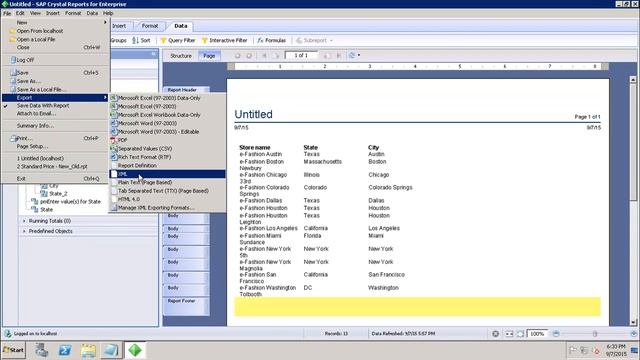Click the page number field 1 of 1
The height and width of the screenshot is (360, 640).
pos(301,56)
